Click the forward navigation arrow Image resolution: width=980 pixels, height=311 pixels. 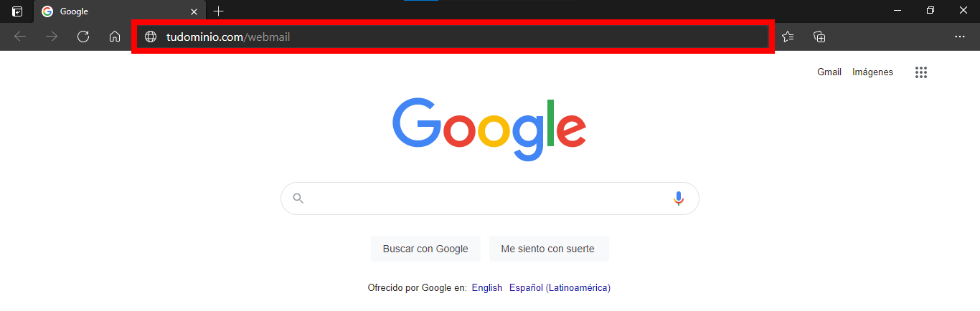[x=52, y=37]
